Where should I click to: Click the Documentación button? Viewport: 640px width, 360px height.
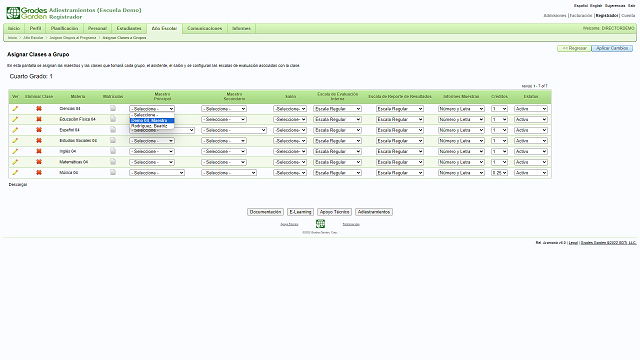[x=265, y=212]
